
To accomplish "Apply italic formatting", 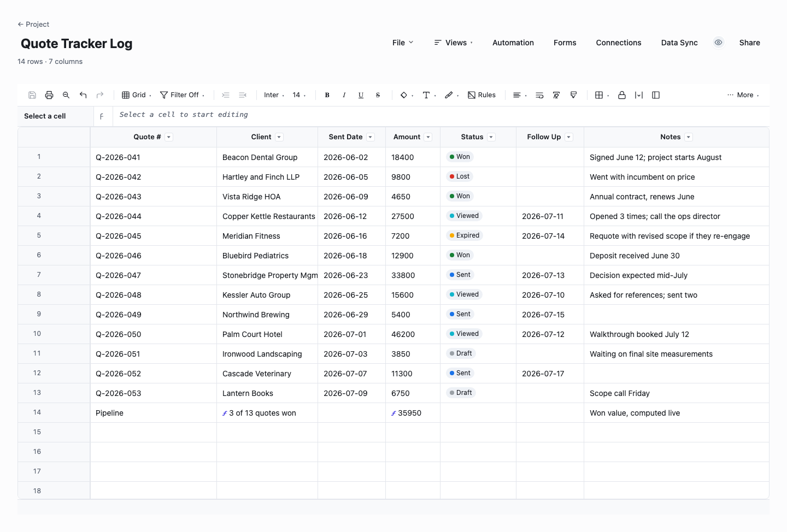I will [x=344, y=95].
